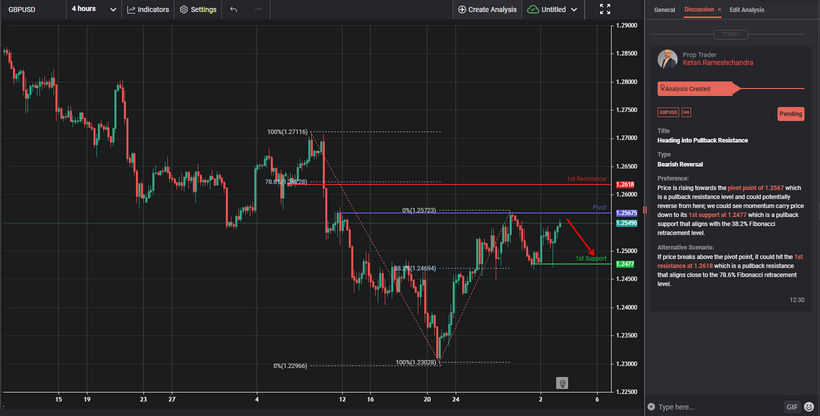Click the cloud save icon beside Untitled
This screenshot has height=416, width=820.
click(533, 9)
